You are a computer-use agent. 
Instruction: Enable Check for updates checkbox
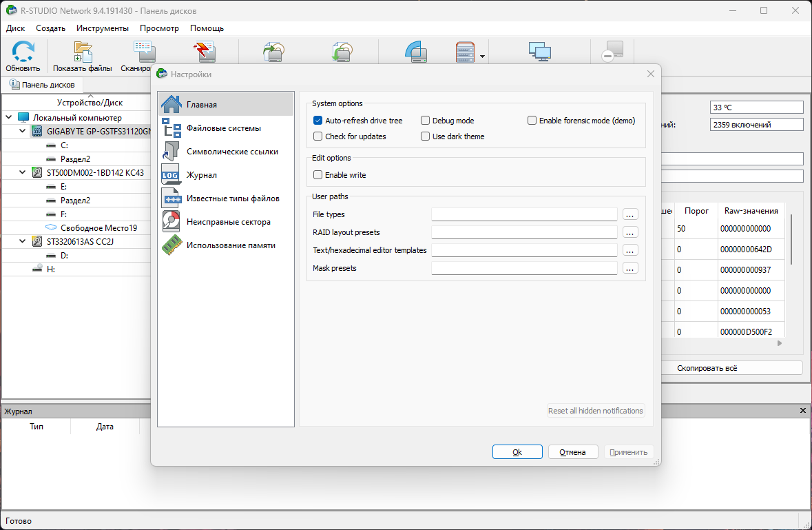point(318,136)
